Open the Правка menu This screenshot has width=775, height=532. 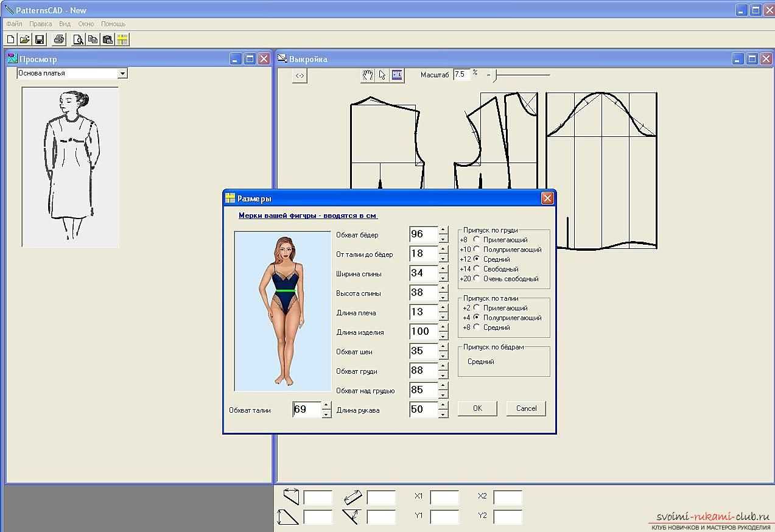41,24
